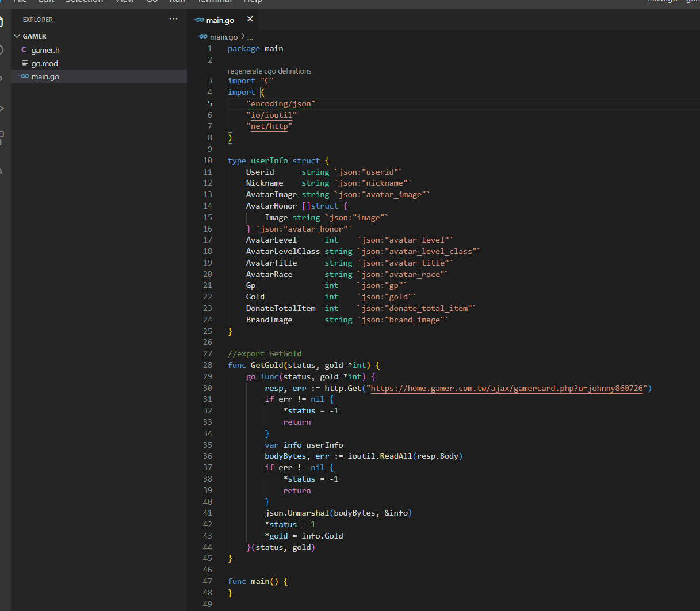The width and height of the screenshot is (700, 611).
Task: Open Explorer's more actions ellipsis menu
Action: pos(173,19)
